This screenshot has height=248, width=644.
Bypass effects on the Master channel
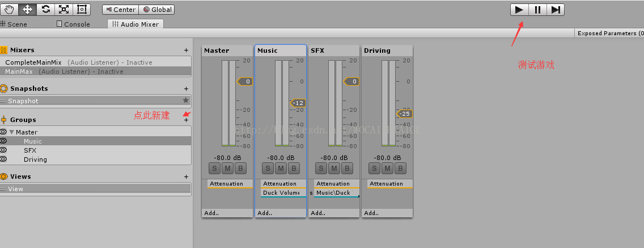coord(240,168)
